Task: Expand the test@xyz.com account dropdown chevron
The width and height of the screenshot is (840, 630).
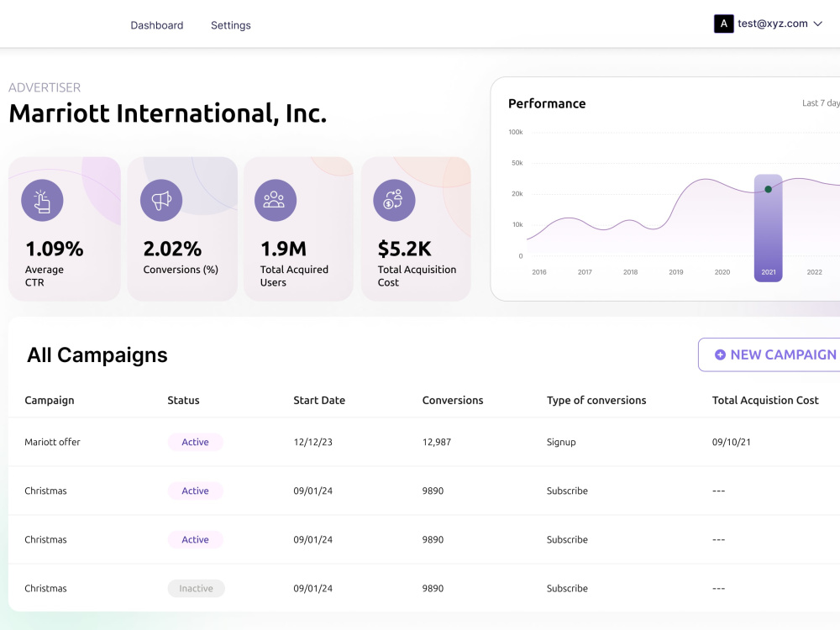Action: point(818,24)
